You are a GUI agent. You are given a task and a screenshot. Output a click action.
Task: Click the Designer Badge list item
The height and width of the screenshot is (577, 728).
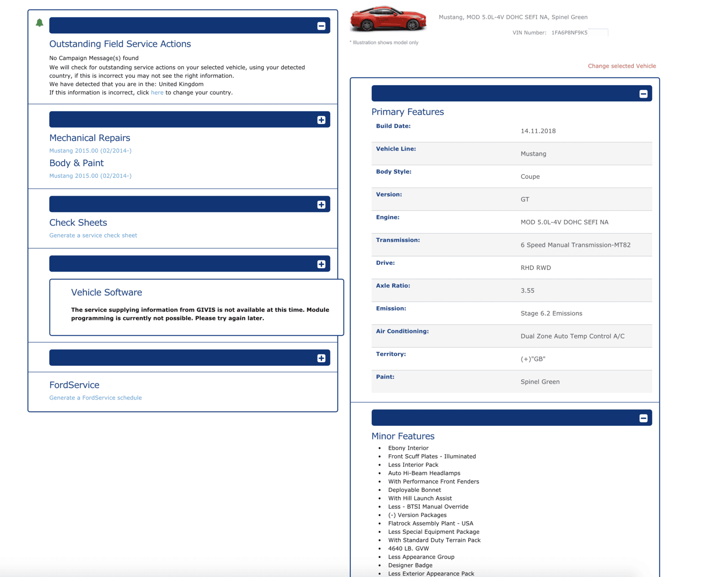tap(410, 565)
